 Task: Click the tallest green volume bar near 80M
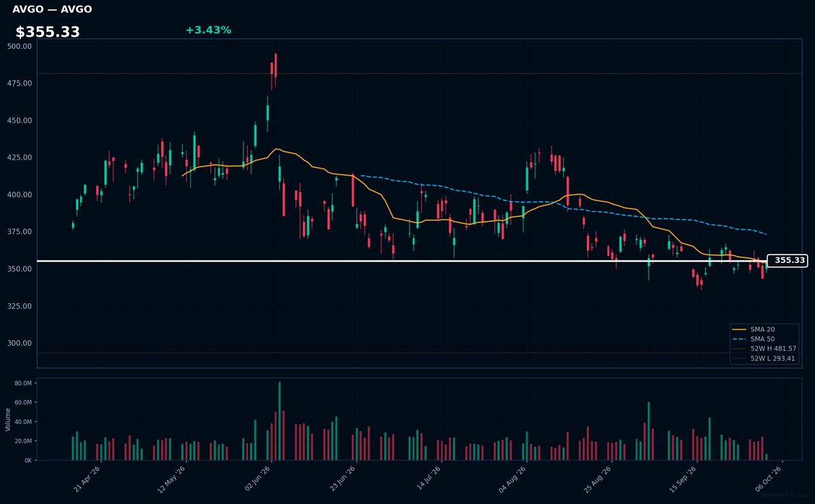click(279, 421)
